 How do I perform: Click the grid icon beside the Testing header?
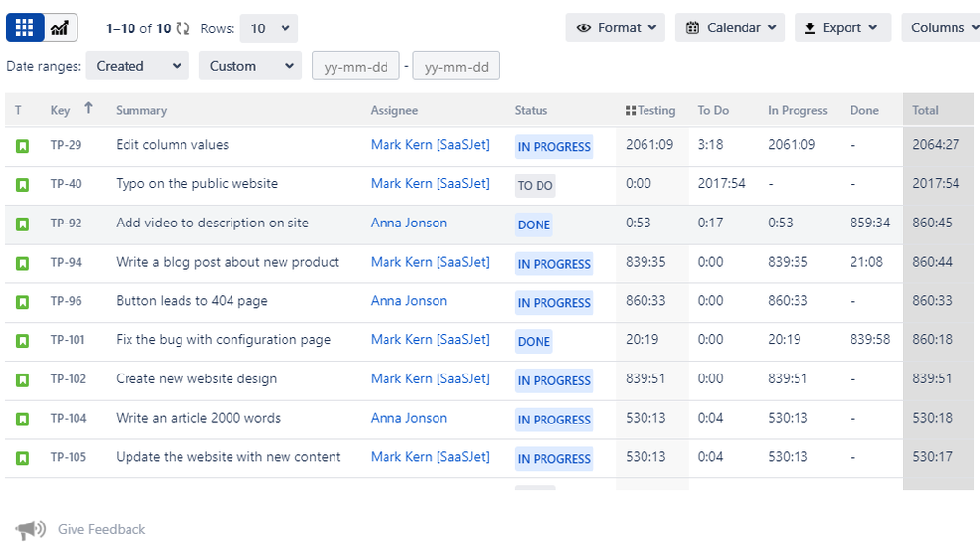(631, 111)
